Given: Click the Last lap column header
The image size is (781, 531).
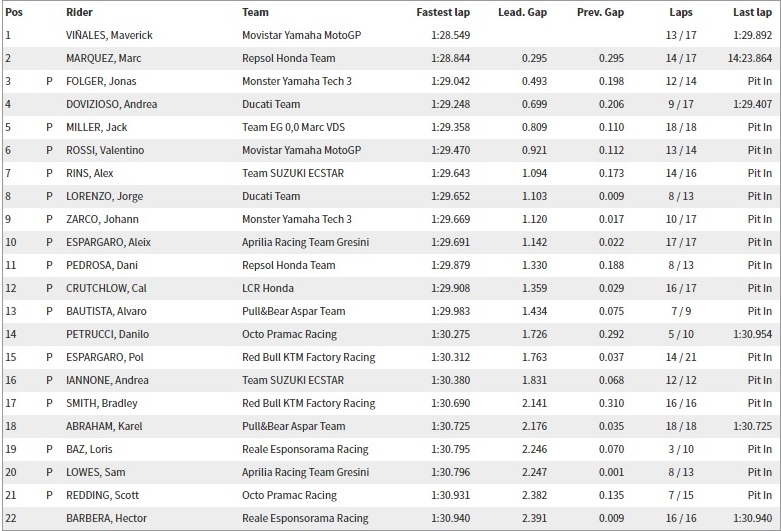Looking at the screenshot, I should (x=752, y=12).
